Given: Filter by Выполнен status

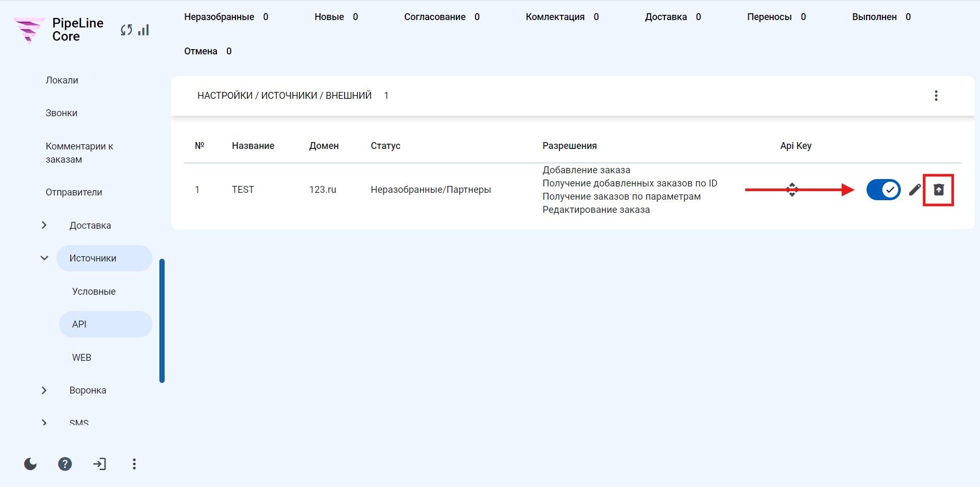Looking at the screenshot, I should coord(881,17).
